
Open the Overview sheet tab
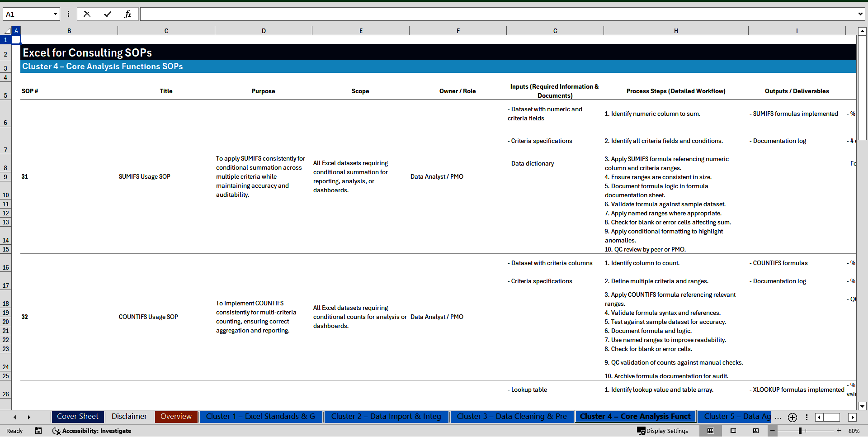(175, 417)
